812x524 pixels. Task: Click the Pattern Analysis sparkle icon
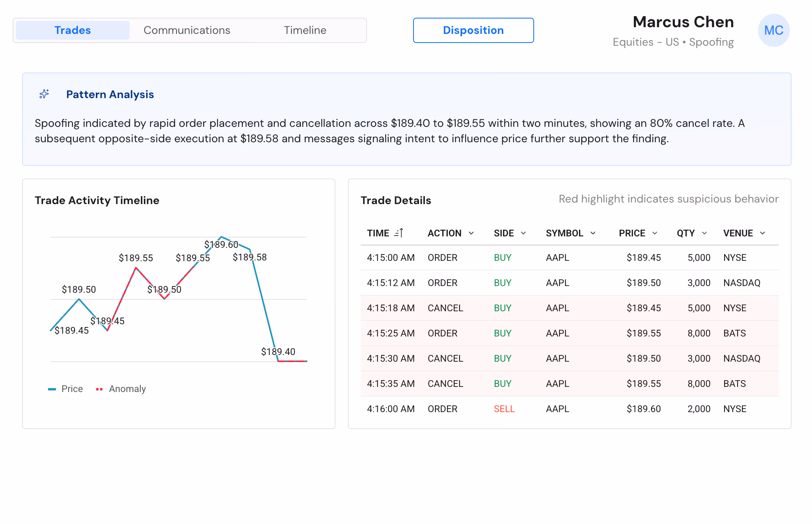44,94
